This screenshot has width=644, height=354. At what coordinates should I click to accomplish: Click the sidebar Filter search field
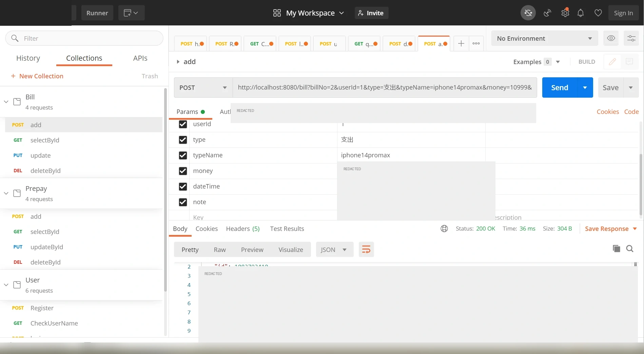click(84, 38)
